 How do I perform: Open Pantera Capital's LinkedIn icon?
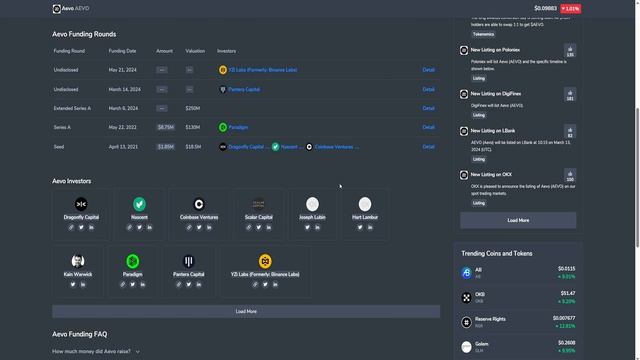198,284
